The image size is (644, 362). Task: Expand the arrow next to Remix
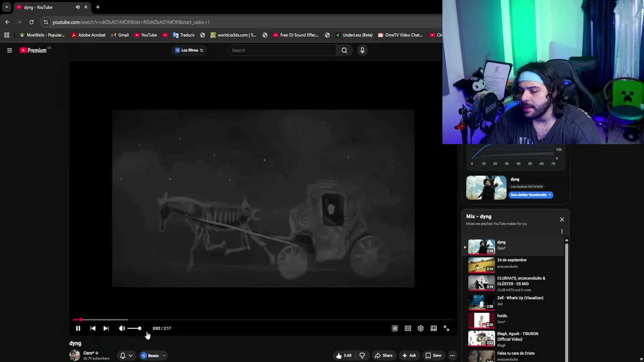tap(164, 355)
